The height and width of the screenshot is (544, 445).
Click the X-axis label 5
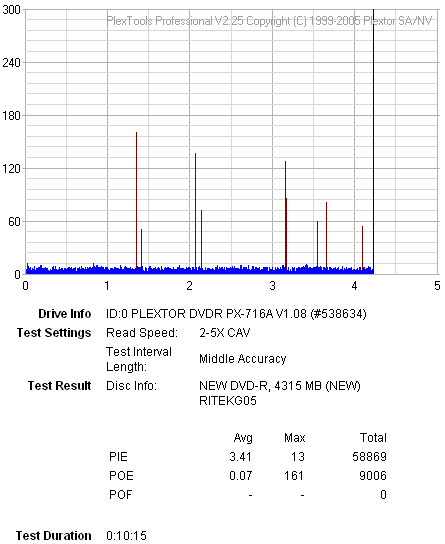(x=437, y=286)
